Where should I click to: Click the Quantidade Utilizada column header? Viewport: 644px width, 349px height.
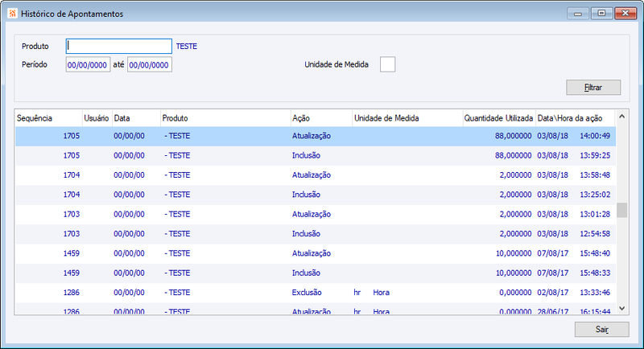[499, 118]
